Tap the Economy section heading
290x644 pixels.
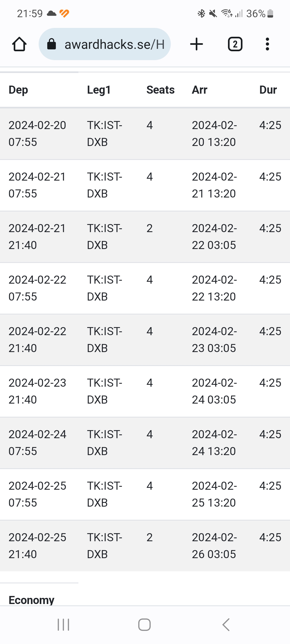pos(31,600)
